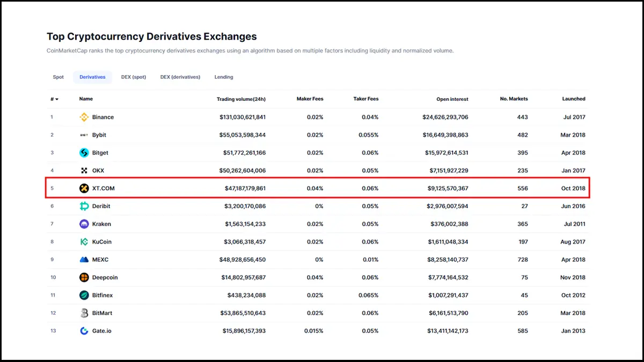Click Binance open interest $24,626,293,706
The width and height of the screenshot is (644, 362).
coord(445,117)
